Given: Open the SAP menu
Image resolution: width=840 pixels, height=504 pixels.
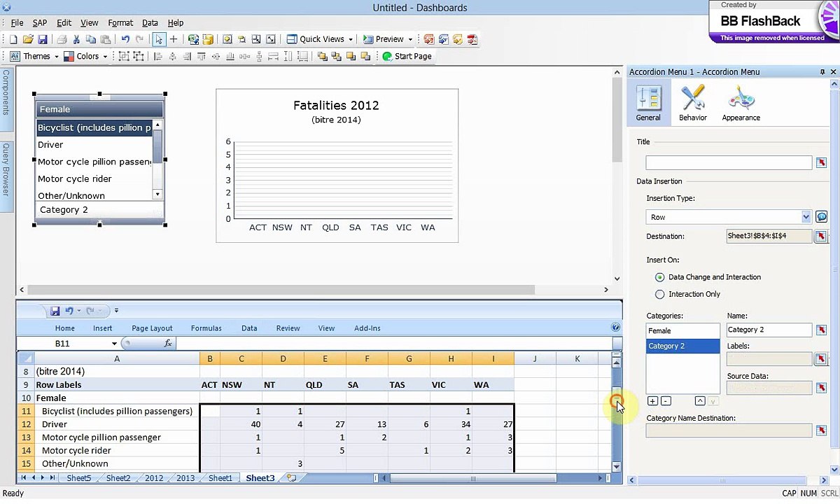Looking at the screenshot, I should (40, 23).
